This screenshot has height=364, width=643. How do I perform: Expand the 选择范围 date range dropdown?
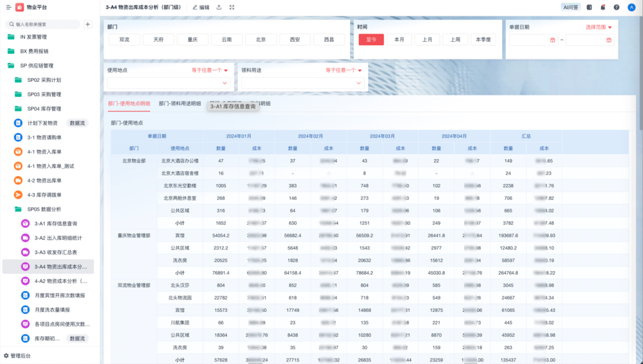point(598,27)
